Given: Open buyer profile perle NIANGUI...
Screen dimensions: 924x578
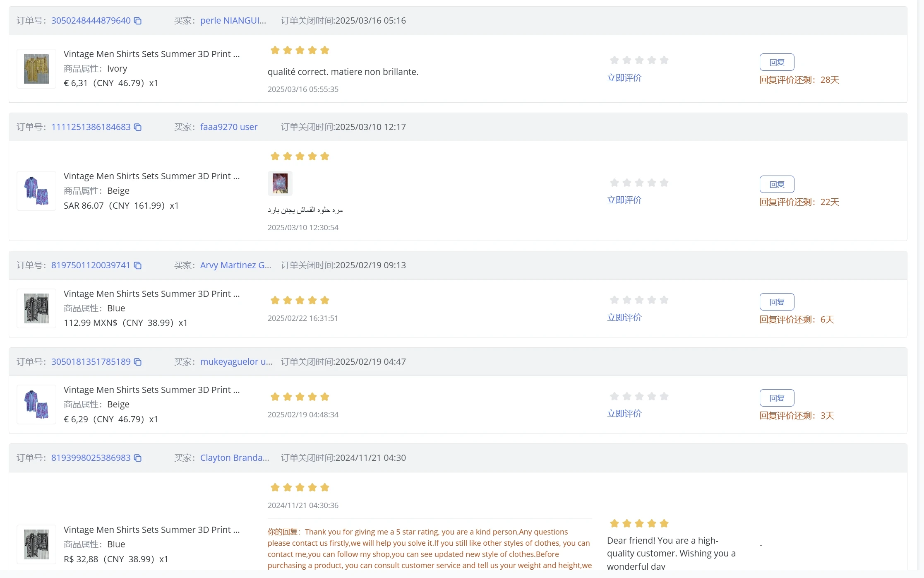Looking at the screenshot, I should (233, 21).
